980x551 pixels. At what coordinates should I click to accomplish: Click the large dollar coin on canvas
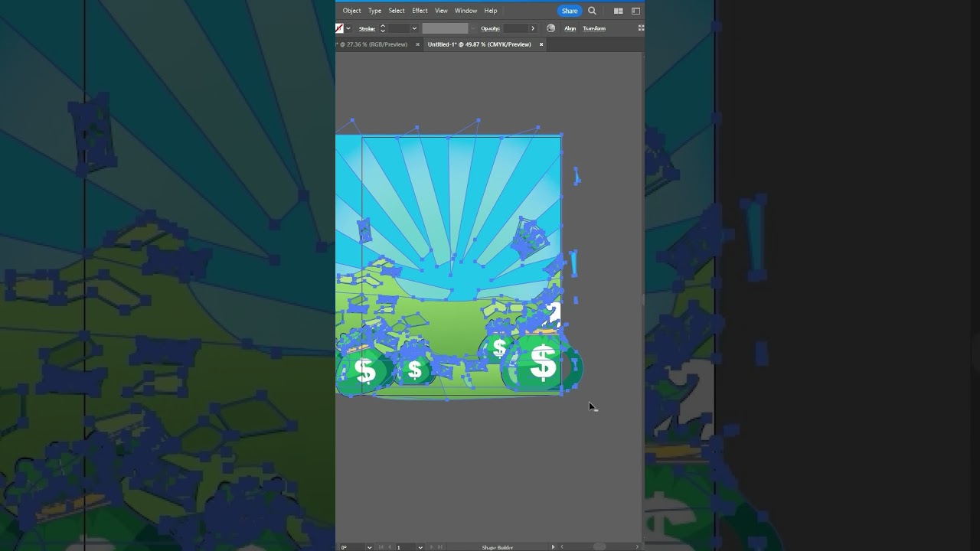click(x=543, y=364)
